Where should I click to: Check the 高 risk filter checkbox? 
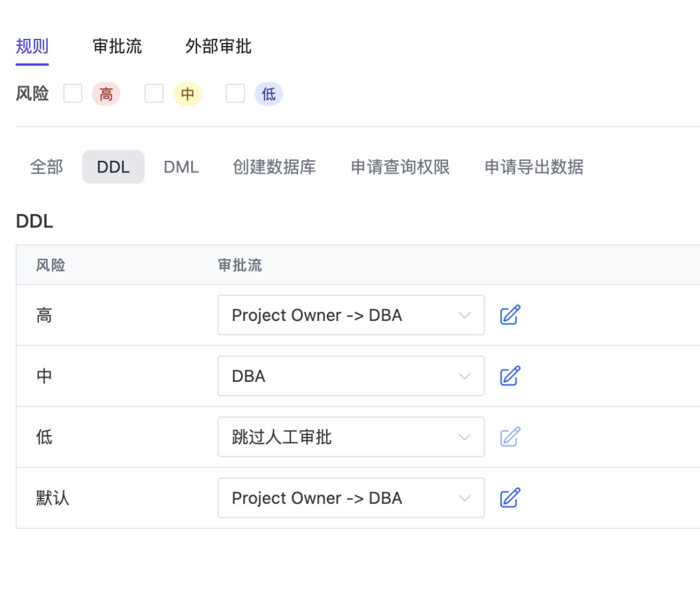(x=73, y=93)
